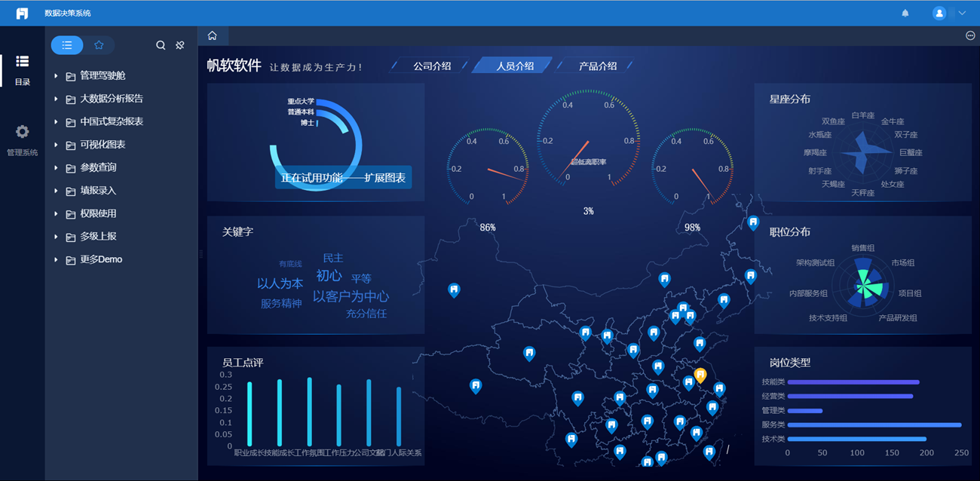Expand the user account dropdown arrow

pos(962,13)
